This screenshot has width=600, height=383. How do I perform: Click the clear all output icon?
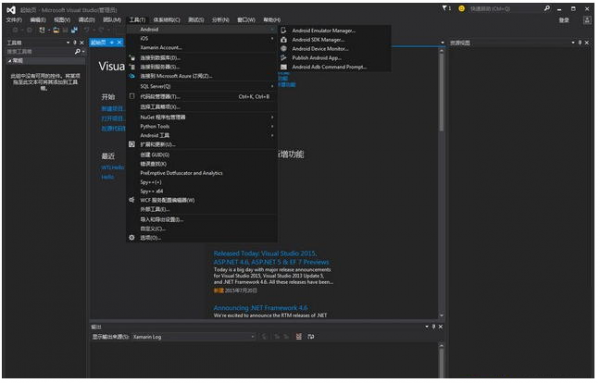300,338
